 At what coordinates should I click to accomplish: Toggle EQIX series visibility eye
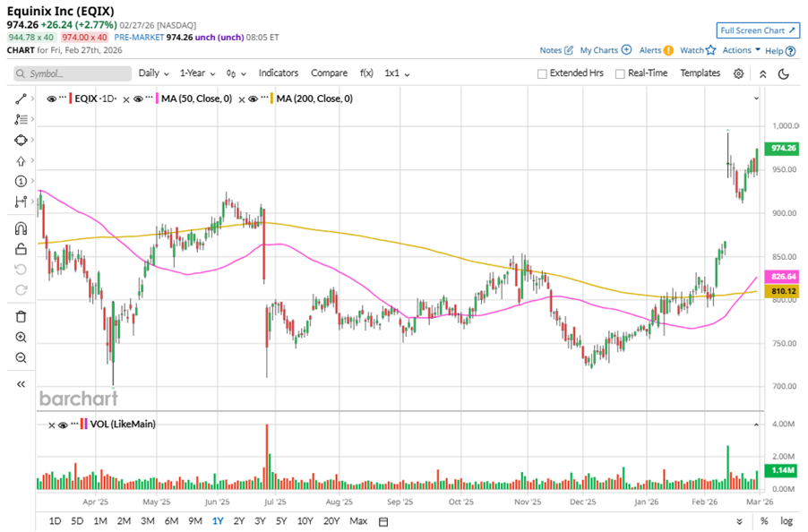(x=51, y=99)
